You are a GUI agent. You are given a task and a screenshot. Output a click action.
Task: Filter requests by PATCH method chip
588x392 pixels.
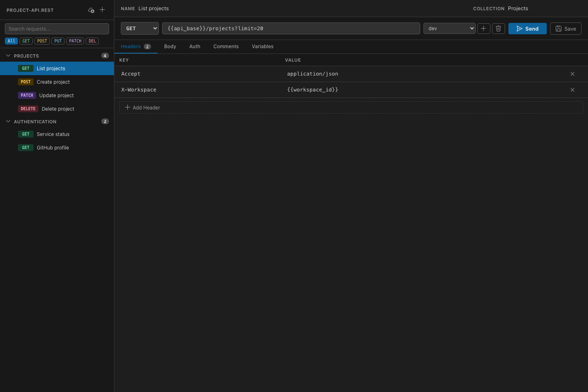(x=75, y=41)
